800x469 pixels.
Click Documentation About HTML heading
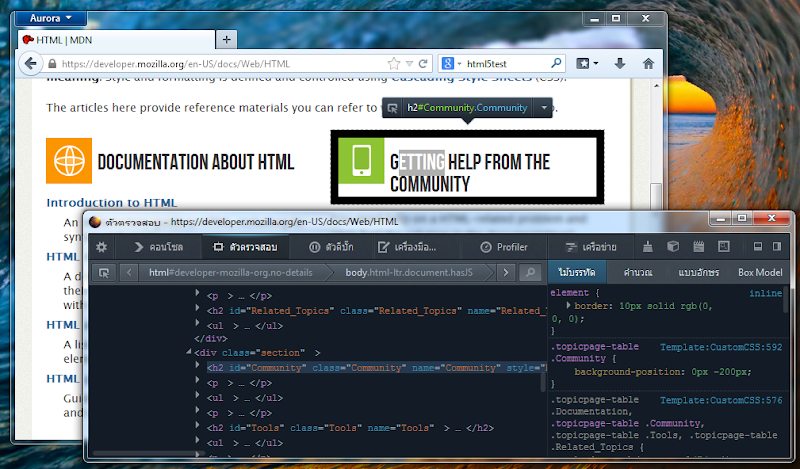click(x=196, y=162)
